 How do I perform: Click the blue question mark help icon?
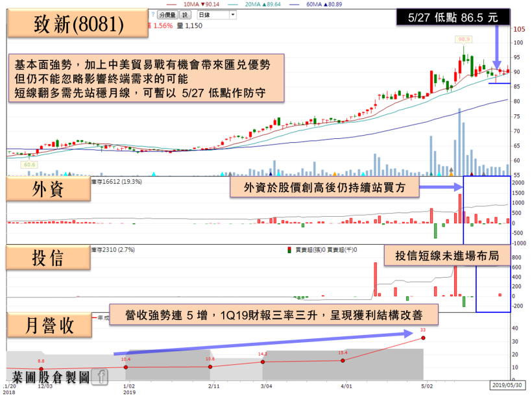click(x=153, y=14)
